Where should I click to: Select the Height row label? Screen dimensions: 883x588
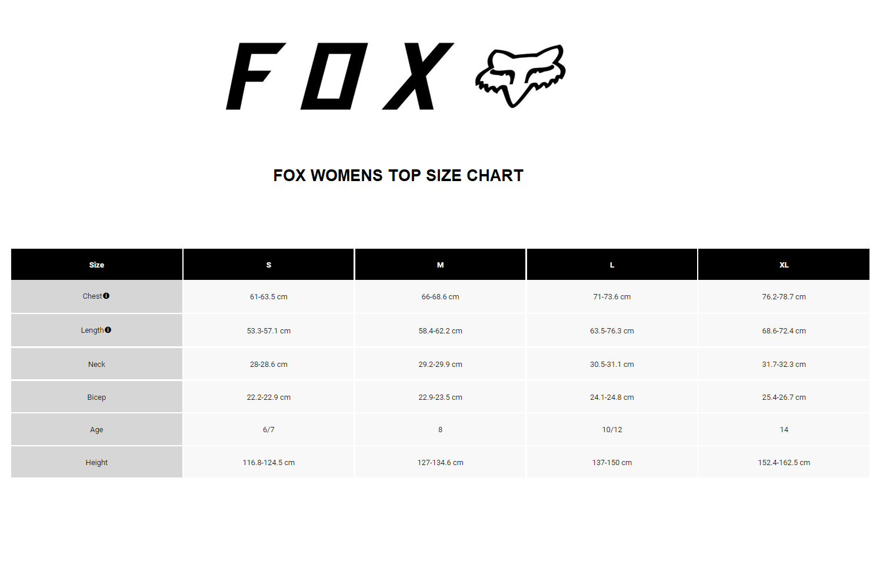pos(96,463)
